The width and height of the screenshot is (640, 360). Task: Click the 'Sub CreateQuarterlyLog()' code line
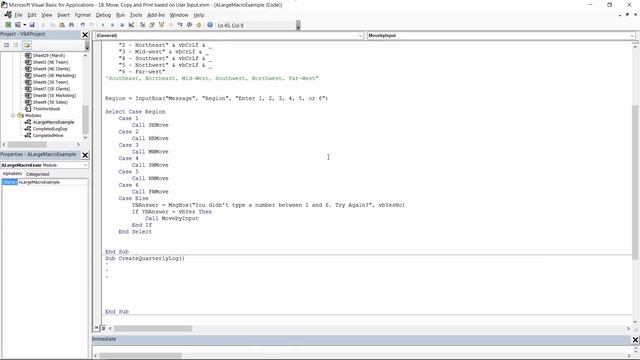click(145, 258)
